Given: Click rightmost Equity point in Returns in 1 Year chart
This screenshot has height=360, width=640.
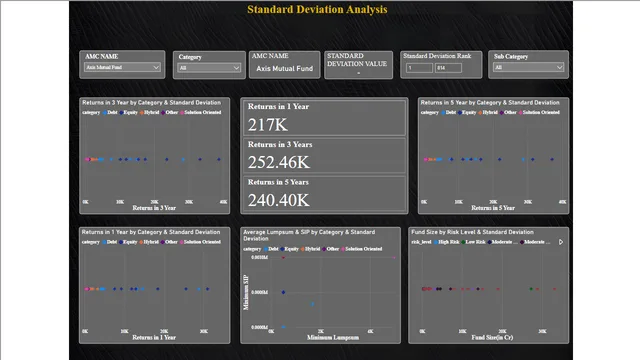Looking at the screenshot, I should pos(207,289).
